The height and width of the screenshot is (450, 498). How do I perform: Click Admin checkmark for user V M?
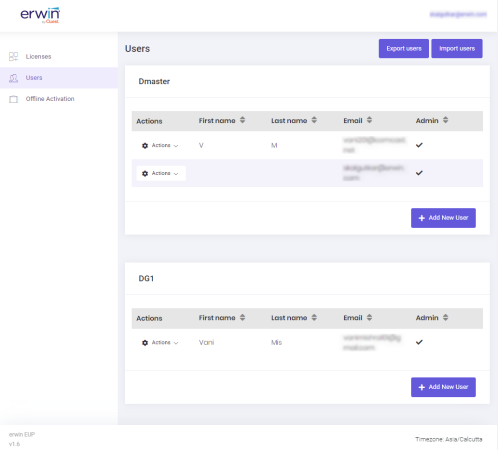click(x=419, y=145)
